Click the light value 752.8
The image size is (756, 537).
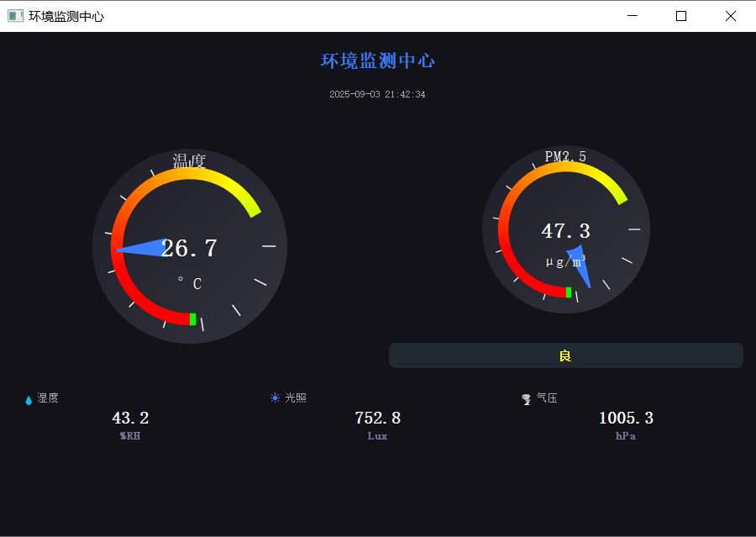[x=377, y=418]
